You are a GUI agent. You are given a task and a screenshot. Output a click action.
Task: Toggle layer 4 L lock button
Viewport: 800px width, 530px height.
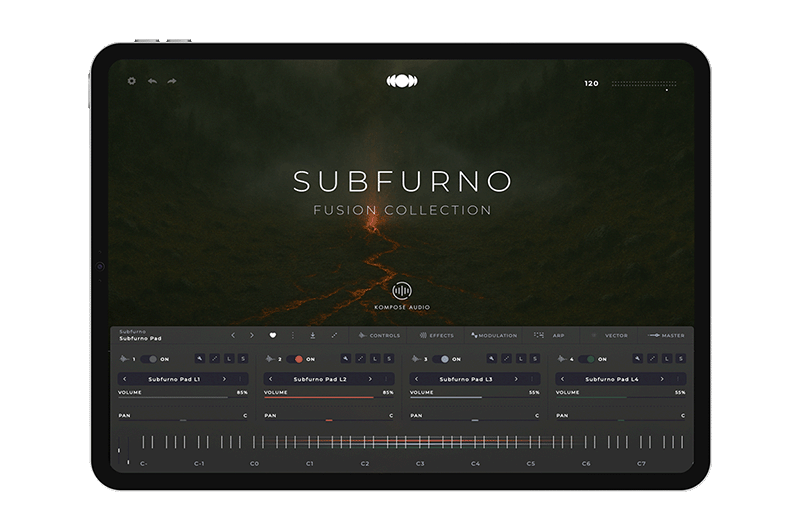point(667,359)
